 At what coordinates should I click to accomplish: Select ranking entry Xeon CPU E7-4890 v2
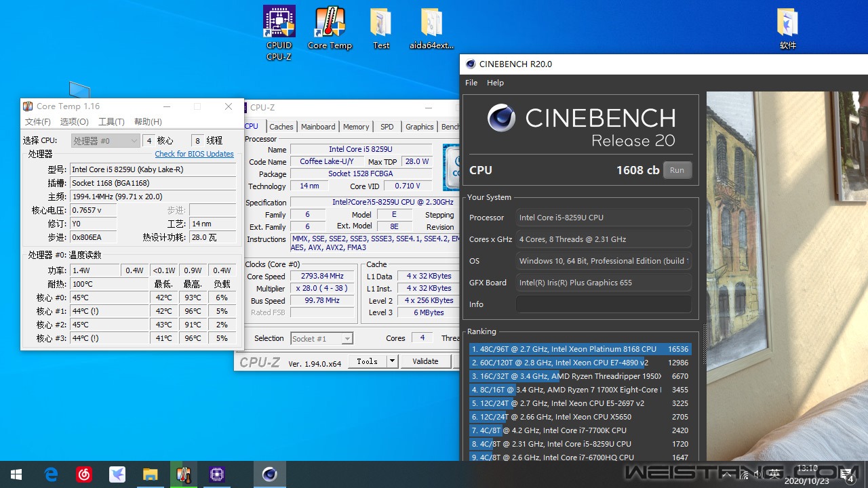pos(580,363)
